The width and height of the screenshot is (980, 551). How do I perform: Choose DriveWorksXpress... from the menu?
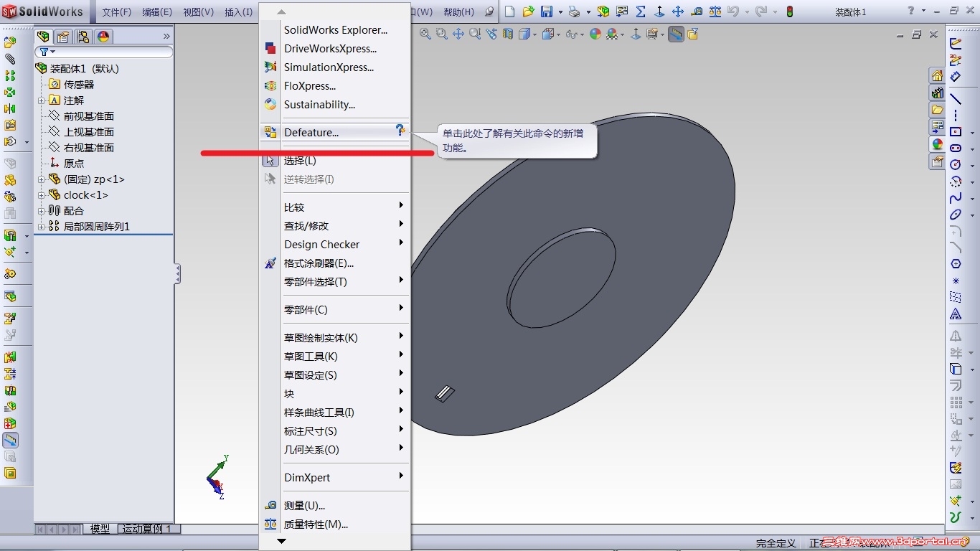pyautogui.click(x=335, y=49)
